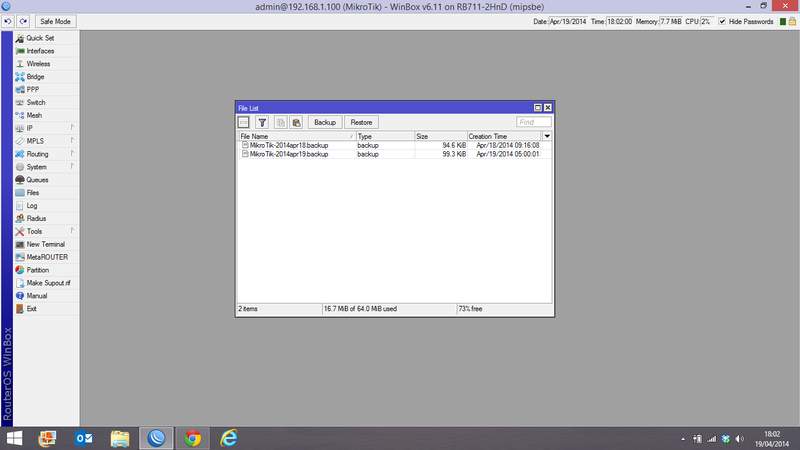The width and height of the screenshot is (800, 450).
Task: Toggle the Hide Passwords checkbox
Action: 722,21
